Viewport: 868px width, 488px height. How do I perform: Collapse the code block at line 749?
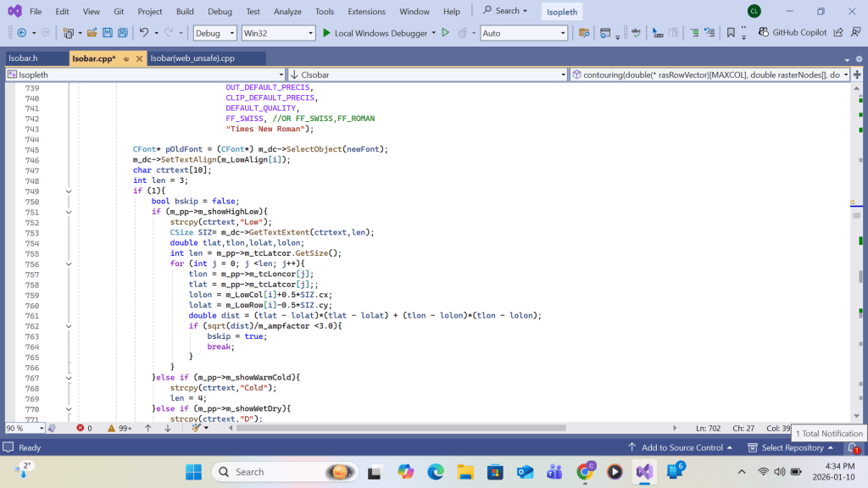[x=69, y=191]
